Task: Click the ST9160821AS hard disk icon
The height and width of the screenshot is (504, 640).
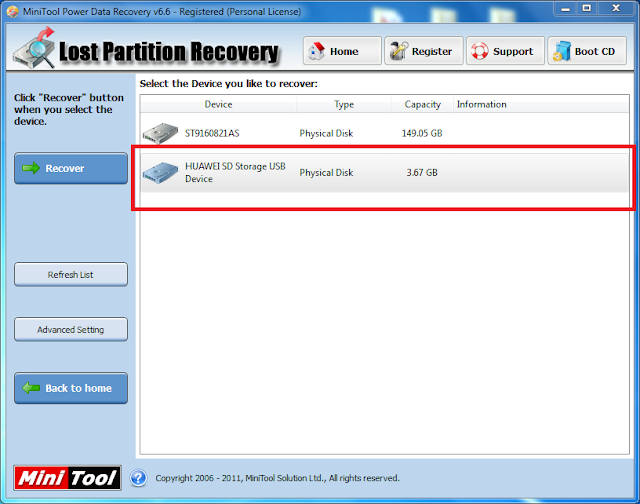Action: (160, 133)
